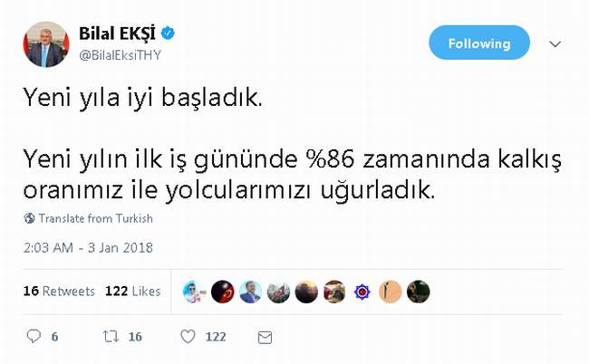Open the blue circular emblem liker avatar
589x364 pixels.
pyautogui.click(x=362, y=292)
